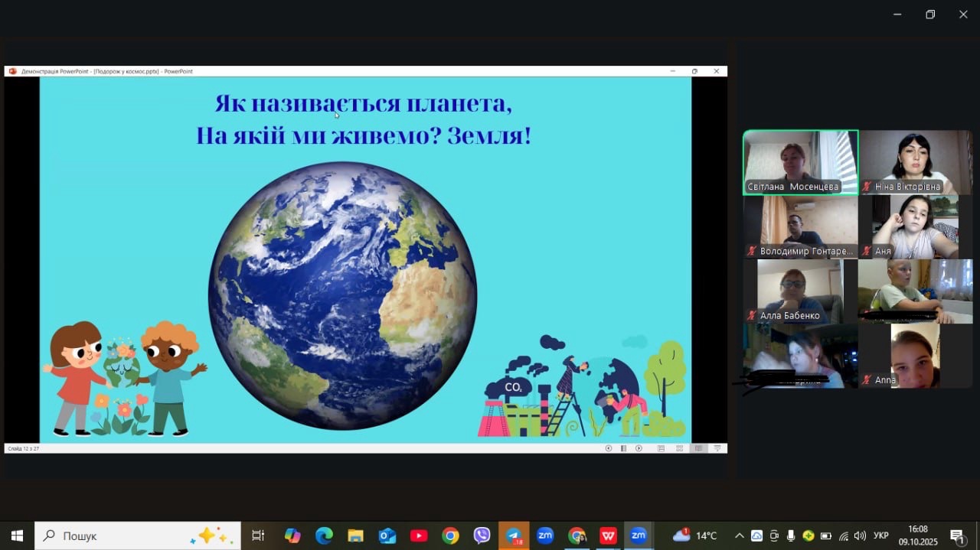980x550 pixels.
Task: Open Microsoft Copilot from taskbar
Action: click(x=292, y=535)
